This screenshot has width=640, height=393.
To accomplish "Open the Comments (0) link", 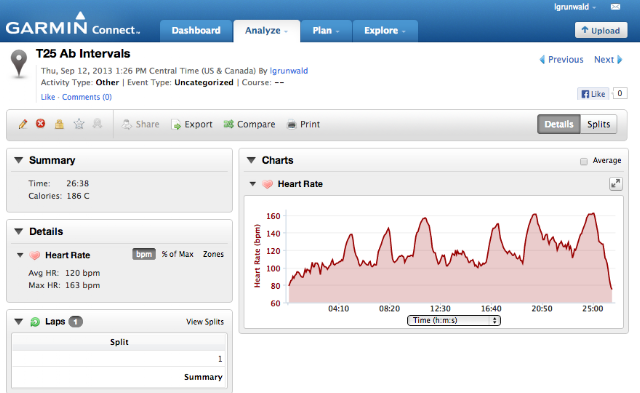I will [x=87, y=97].
